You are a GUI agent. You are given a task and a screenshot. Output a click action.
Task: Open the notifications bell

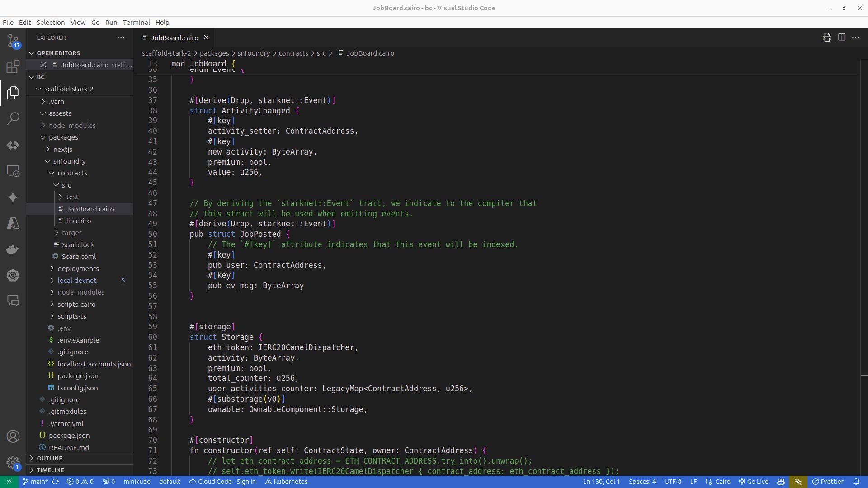point(856,482)
